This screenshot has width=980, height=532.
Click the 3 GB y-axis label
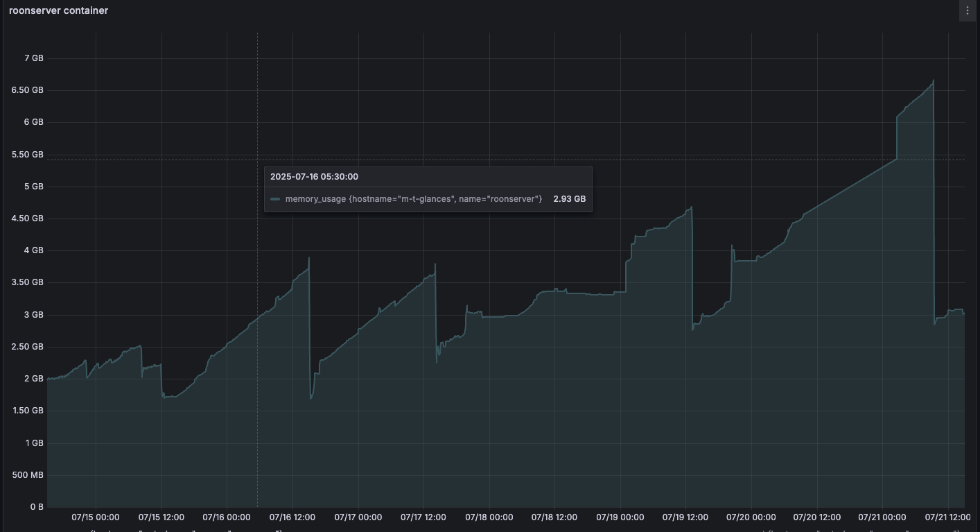(33, 315)
